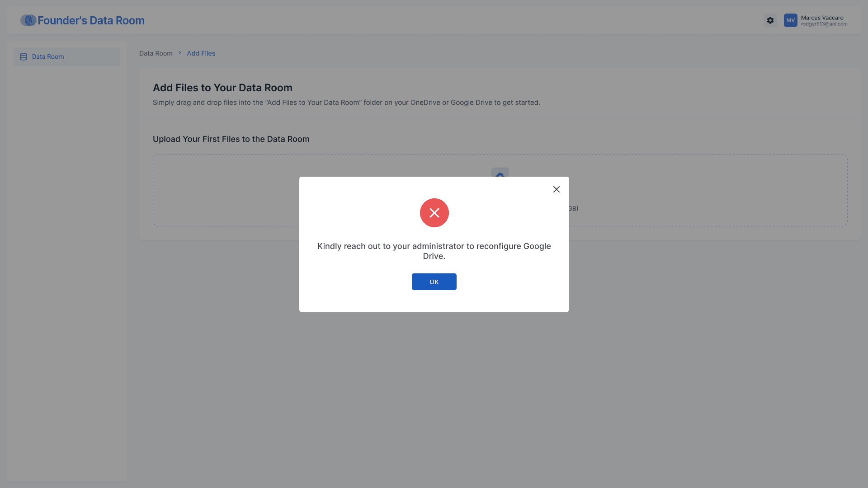This screenshot has height=488, width=868.
Task: Click the MV user avatar
Action: (x=790, y=20)
